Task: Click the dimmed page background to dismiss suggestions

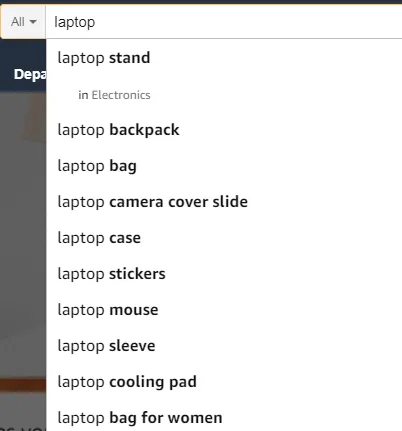Action: [x=23, y=233]
